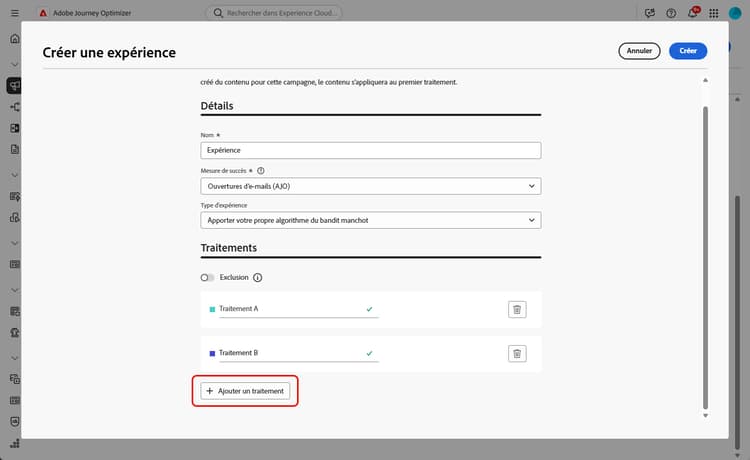Click the Adobe Journey Optimizer logo
Screen dimensions: 750x460
tap(44, 13)
